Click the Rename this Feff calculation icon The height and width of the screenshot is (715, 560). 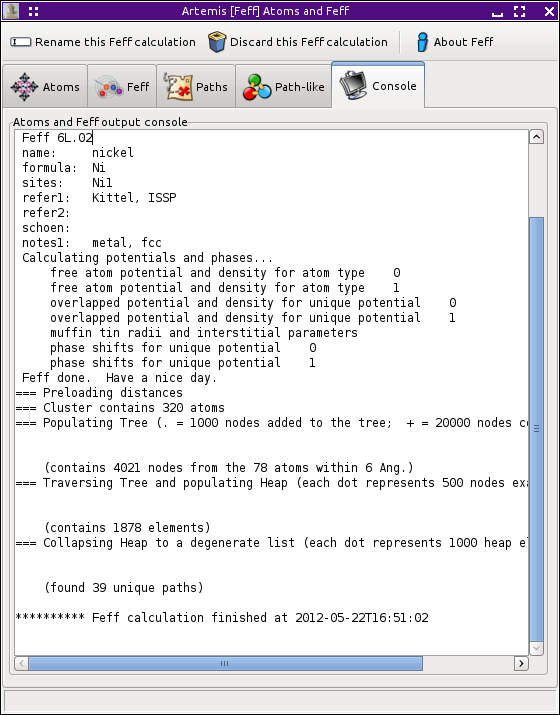click(21, 42)
